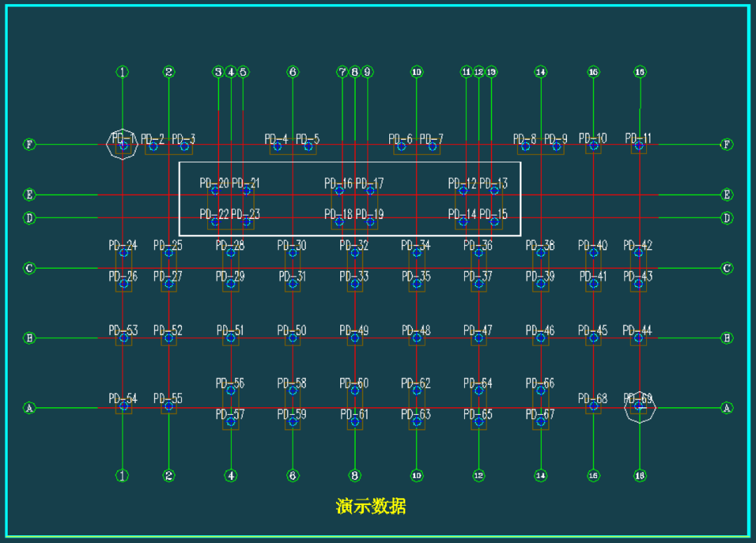Click the PD-1 pile marker circled in white

click(123, 146)
